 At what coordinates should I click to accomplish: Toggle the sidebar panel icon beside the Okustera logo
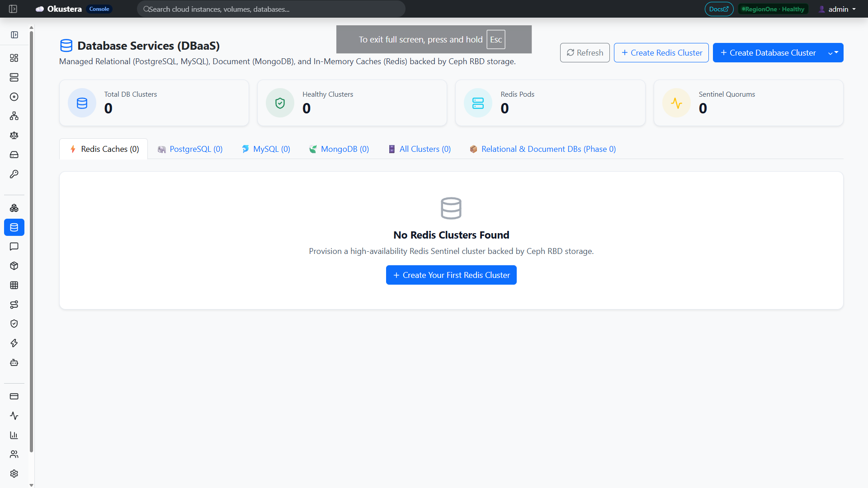pos(13,9)
